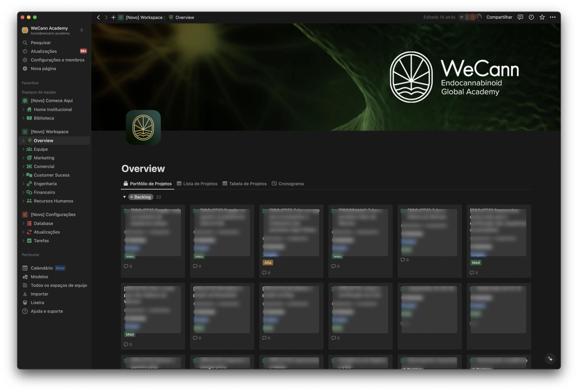This screenshot has width=578, height=392.
Task: Click the Backlog count 22
Action: 158,197
